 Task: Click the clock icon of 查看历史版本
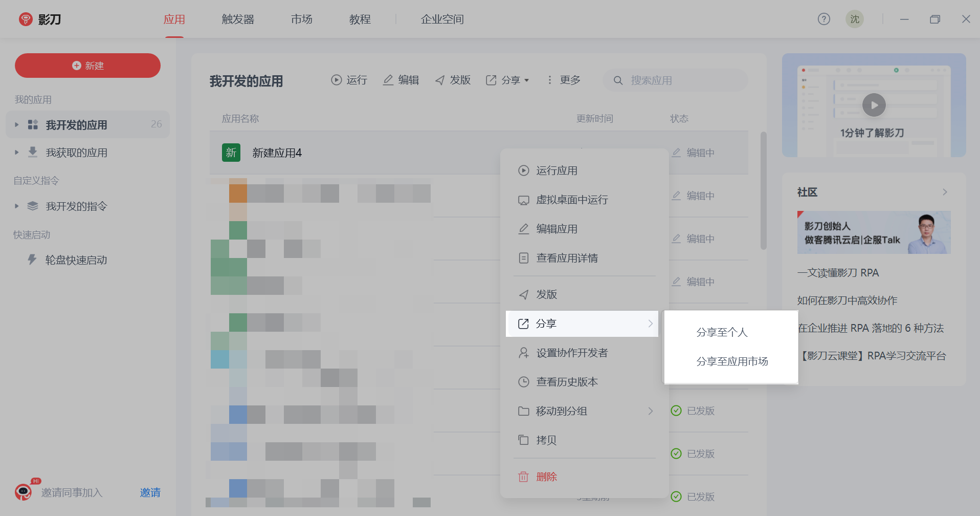click(x=524, y=382)
